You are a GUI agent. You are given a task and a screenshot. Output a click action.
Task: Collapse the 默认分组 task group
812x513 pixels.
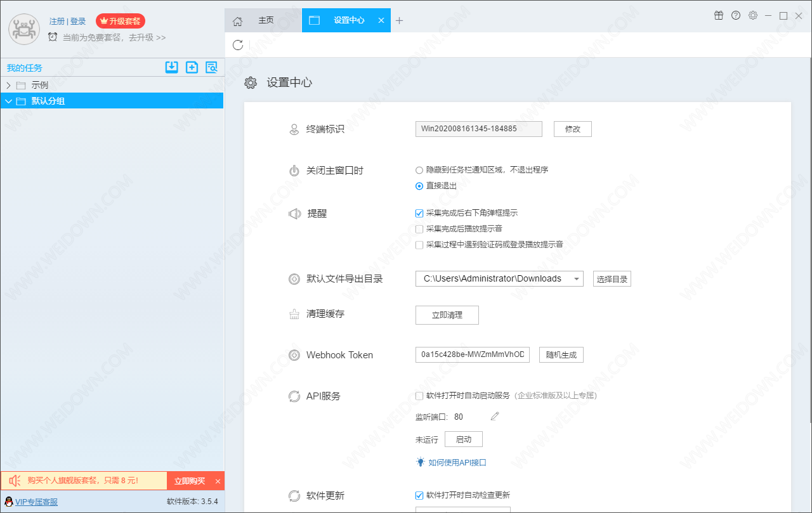(8, 101)
